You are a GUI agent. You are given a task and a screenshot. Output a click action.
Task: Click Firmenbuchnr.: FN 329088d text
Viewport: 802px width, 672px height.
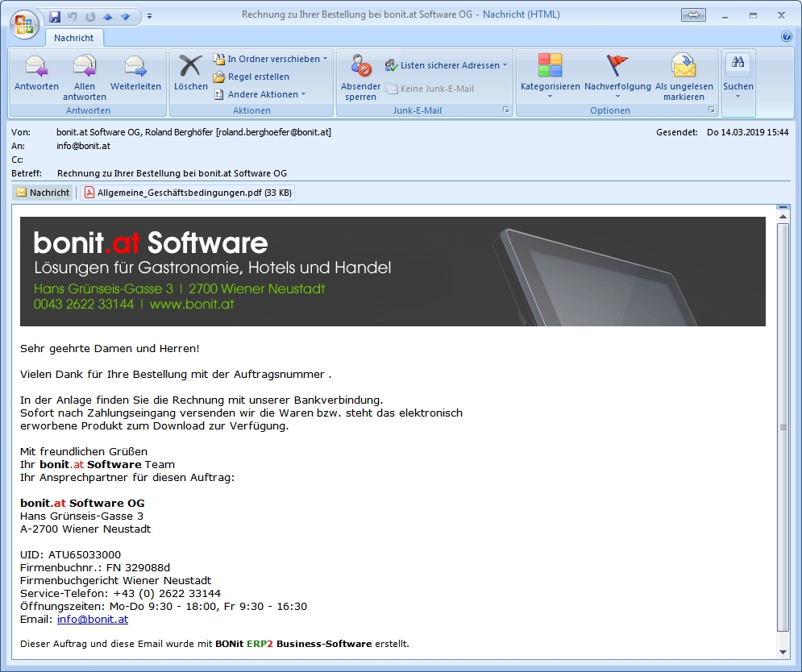pyautogui.click(x=95, y=568)
